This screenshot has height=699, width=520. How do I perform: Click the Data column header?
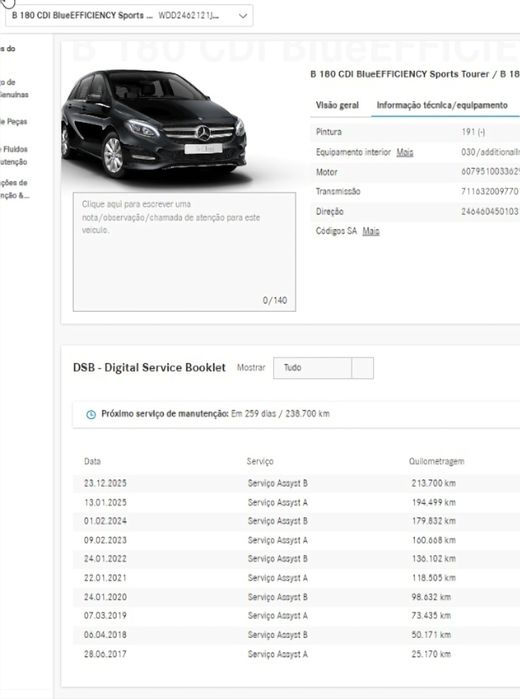point(92,461)
